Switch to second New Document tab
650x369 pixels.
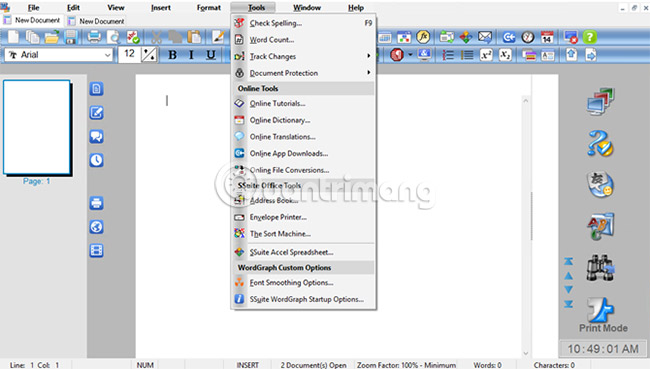pos(96,21)
